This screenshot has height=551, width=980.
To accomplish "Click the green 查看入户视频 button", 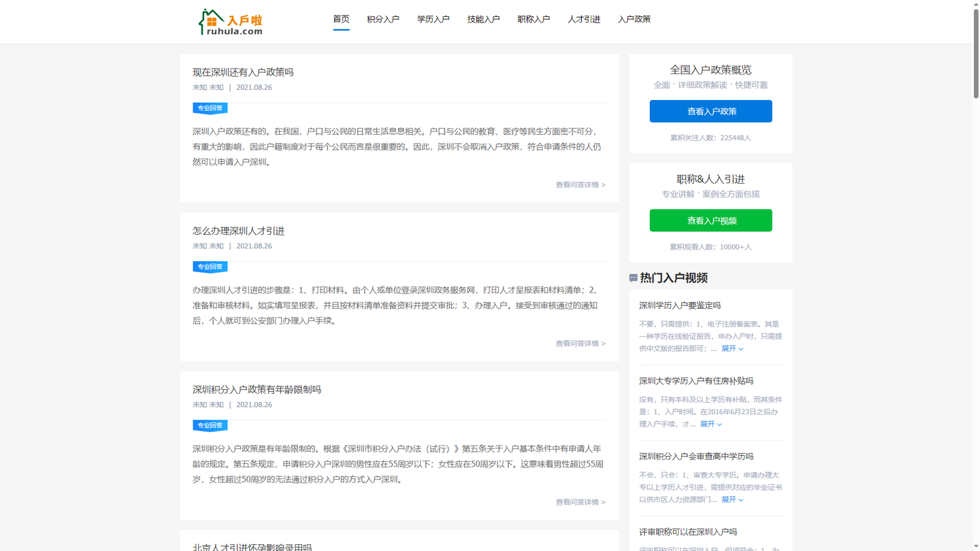I will pyautogui.click(x=711, y=220).
